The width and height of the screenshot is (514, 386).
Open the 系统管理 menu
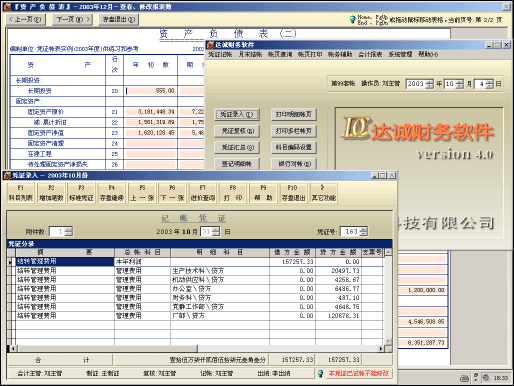coord(400,54)
